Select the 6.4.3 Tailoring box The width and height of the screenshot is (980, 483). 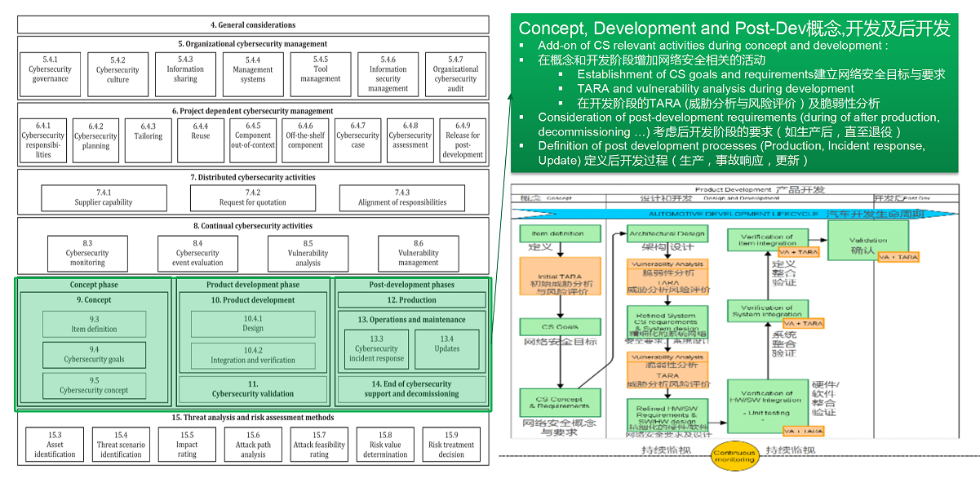pos(149,140)
